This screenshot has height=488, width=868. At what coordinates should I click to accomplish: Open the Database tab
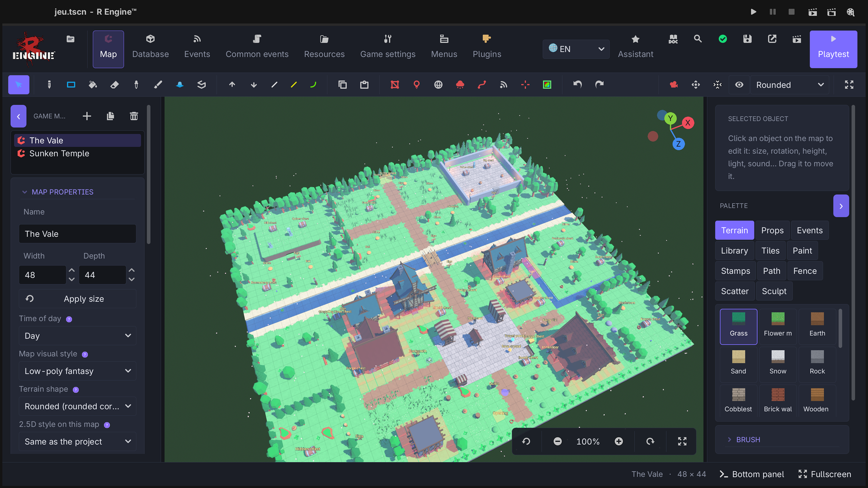(151, 49)
